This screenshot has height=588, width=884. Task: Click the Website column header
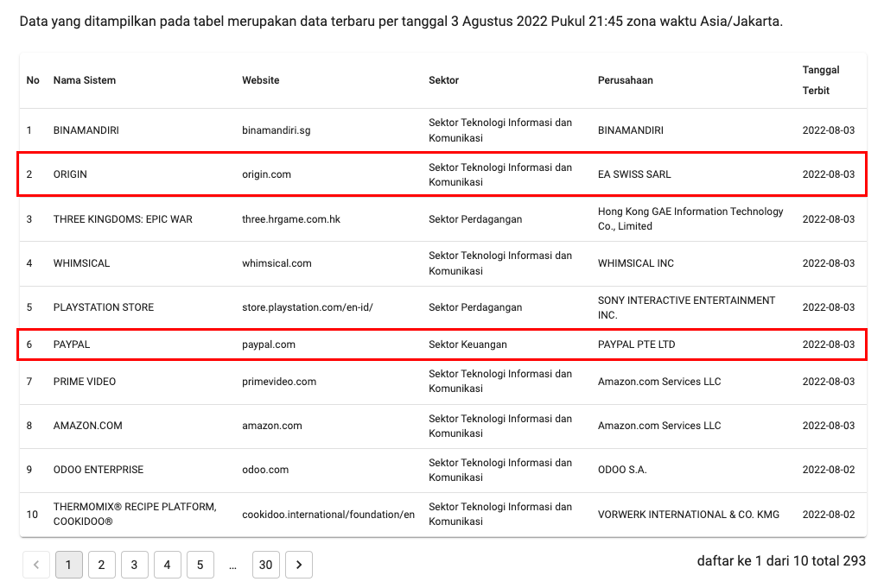(261, 80)
